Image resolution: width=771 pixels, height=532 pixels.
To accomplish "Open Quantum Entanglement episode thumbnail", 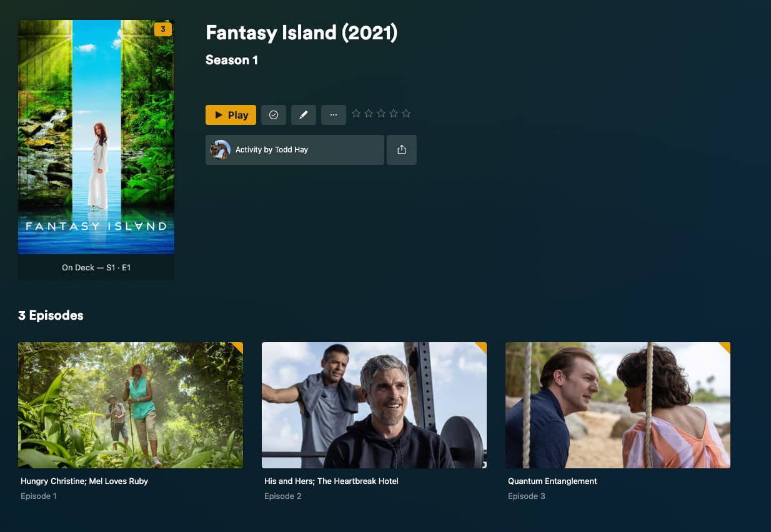I will pyautogui.click(x=618, y=405).
